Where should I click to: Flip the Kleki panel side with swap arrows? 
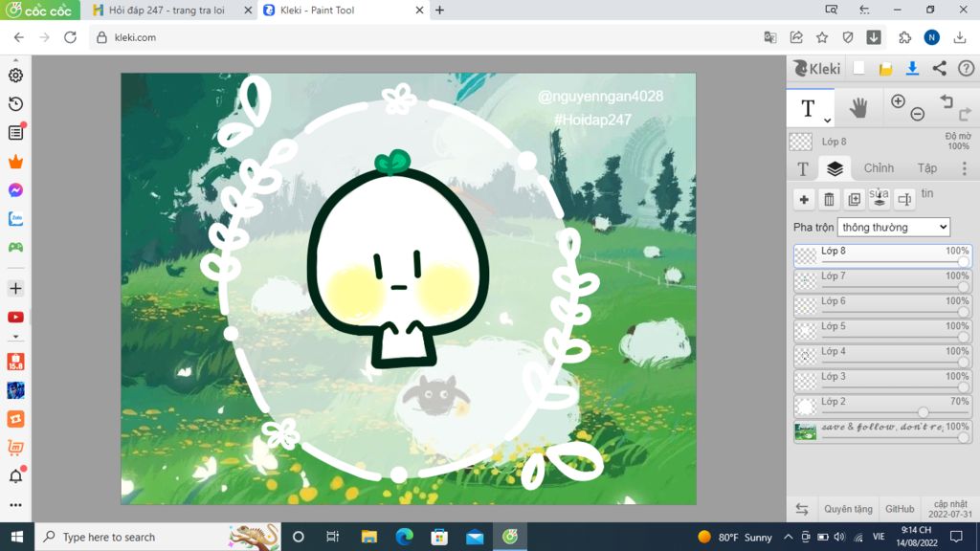point(802,509)
